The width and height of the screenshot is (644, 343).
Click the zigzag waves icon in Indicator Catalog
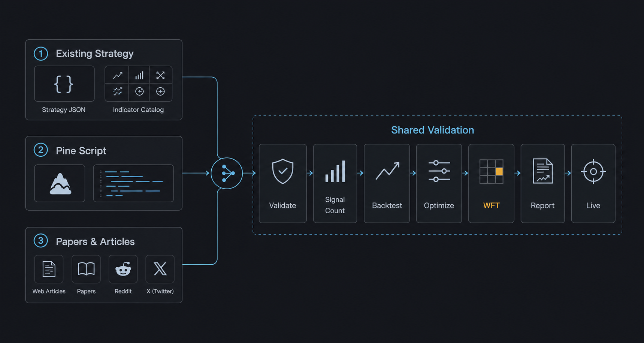(118, 91)
